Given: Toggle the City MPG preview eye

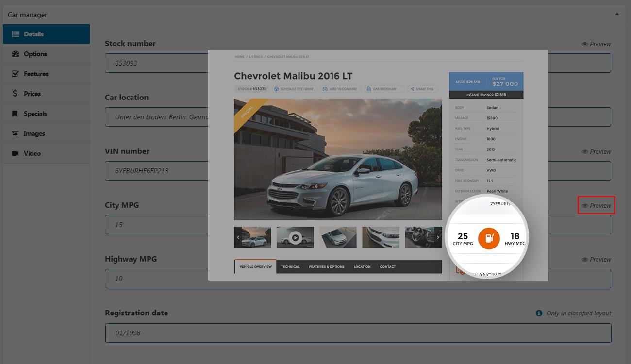Looking at the screenshot, I should pos(585,205).
